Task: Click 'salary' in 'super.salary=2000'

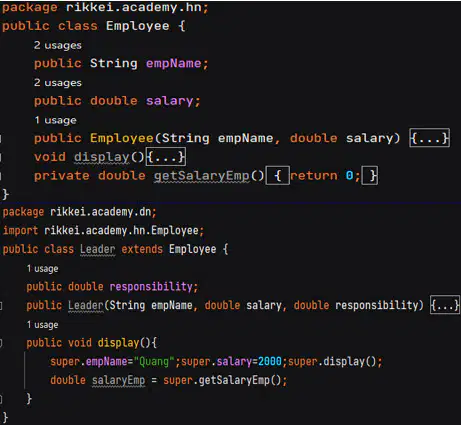Action: click(234, 361)
